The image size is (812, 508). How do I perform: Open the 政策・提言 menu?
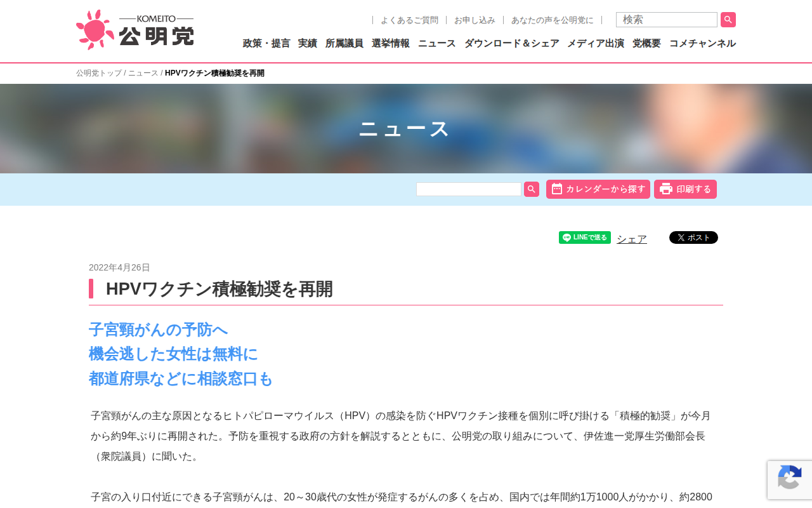tap(266, 43)
